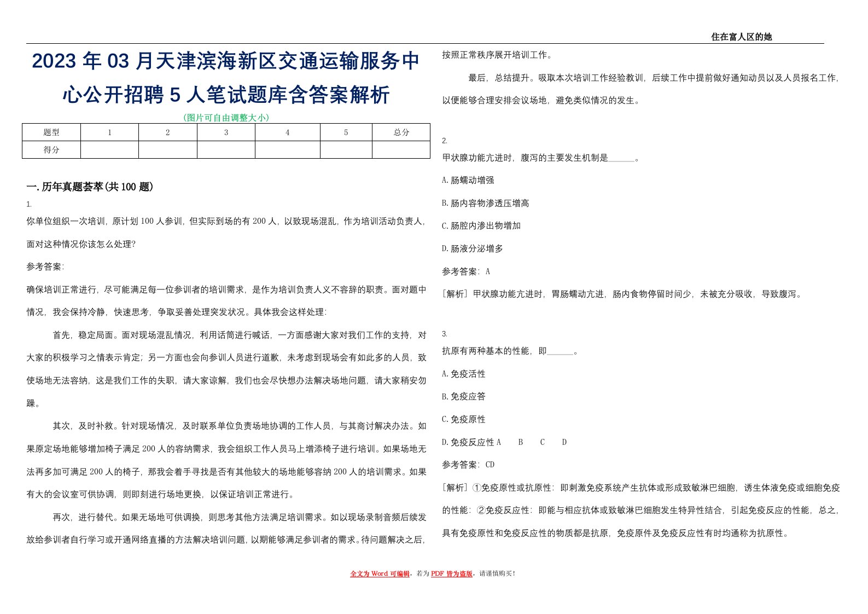Click the paragraph starting "其次, 及时补救"
This screenshot has width=868, height=614.
(x=226, y=460)
